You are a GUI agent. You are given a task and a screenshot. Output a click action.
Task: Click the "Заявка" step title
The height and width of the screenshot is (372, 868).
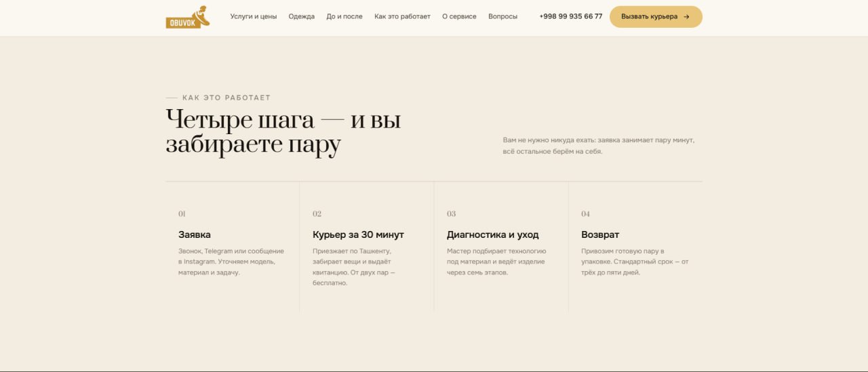[195, 234]
